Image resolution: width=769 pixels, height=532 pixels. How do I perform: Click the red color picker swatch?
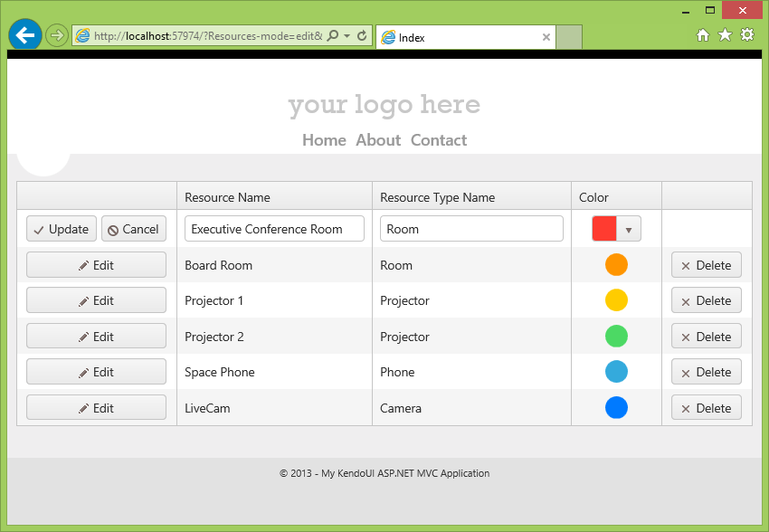[604, 229]
